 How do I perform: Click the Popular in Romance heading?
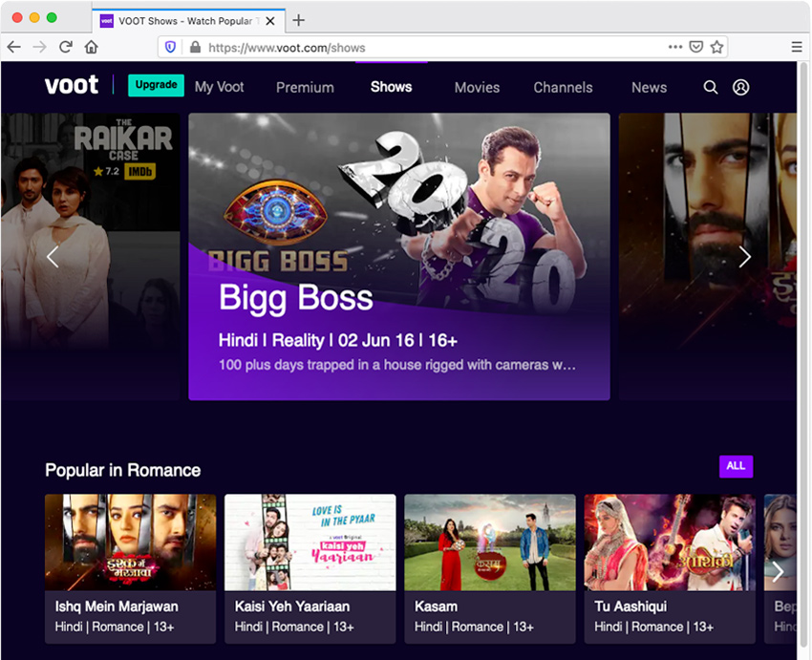[x=122, y=470]
